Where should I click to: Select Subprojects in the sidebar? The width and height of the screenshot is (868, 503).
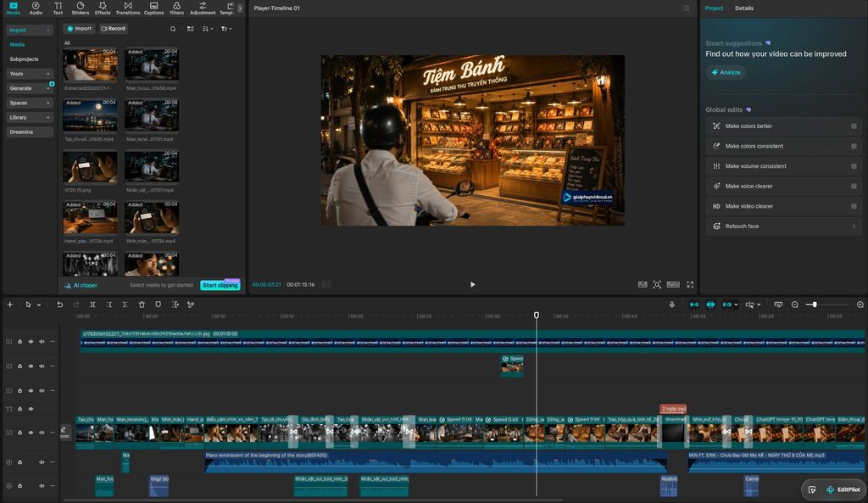(25, 59)
